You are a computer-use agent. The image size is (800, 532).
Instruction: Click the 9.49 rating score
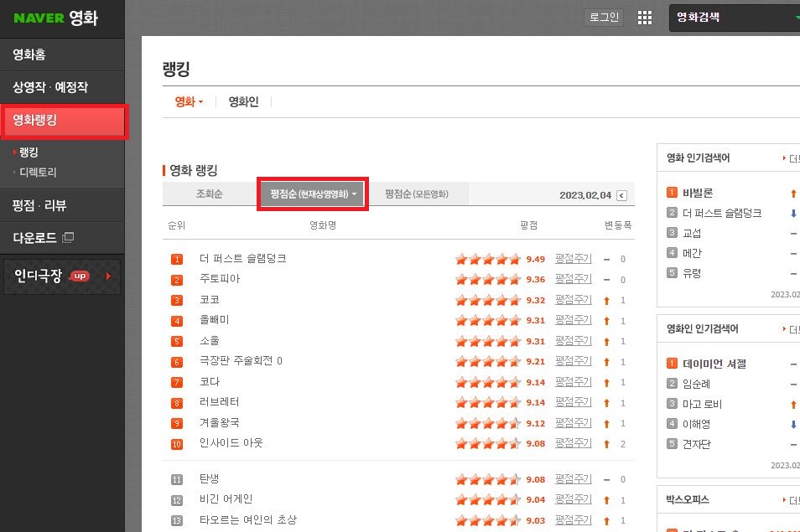point(536,260)
